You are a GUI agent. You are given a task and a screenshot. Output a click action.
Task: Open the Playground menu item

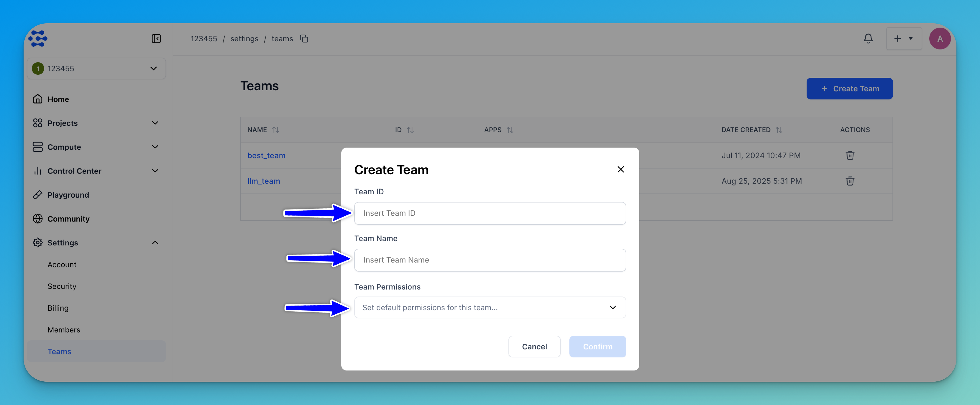(x=68, y=195)
